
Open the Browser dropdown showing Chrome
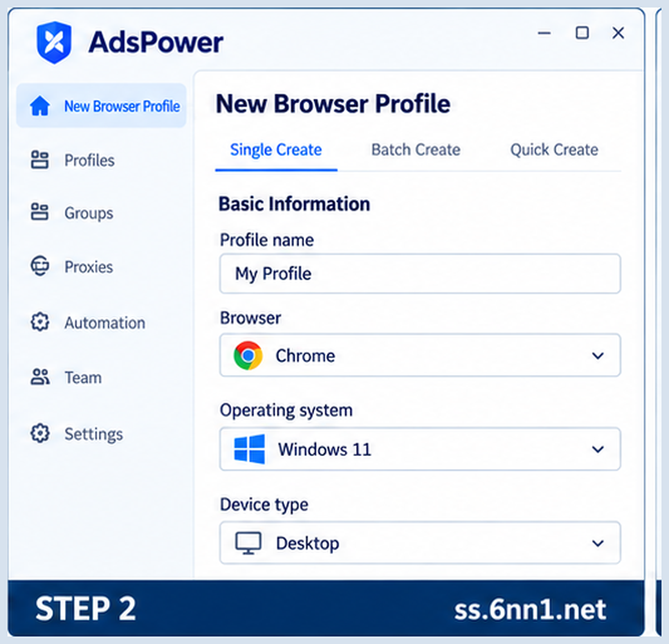tap(420, 355)
